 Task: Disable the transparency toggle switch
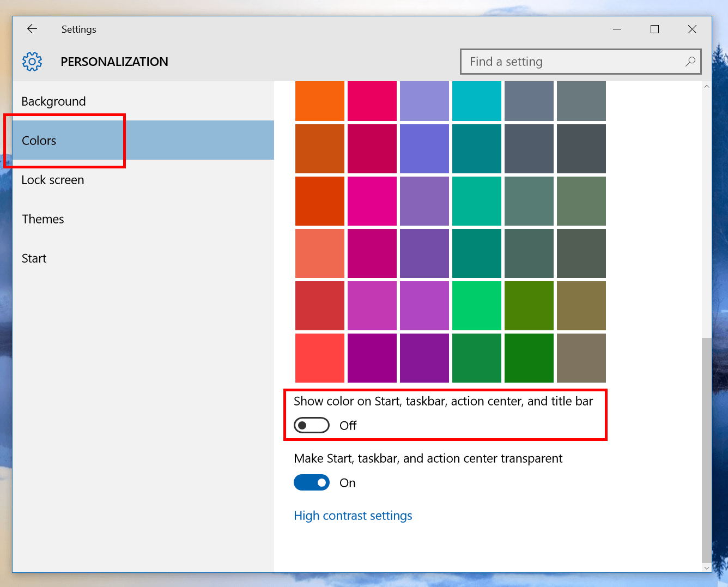coord(312,482)
